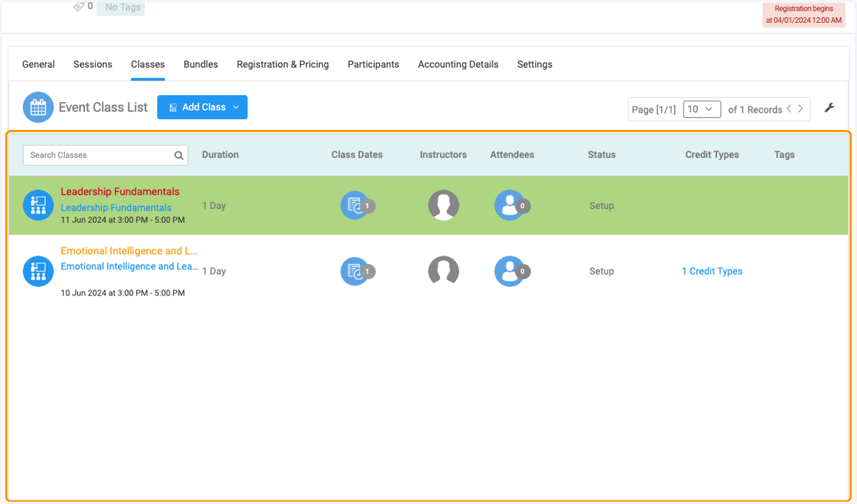This screenshot has width=857, height=504.
Task: Open the Bundles tab
Action: pos(201,64)
